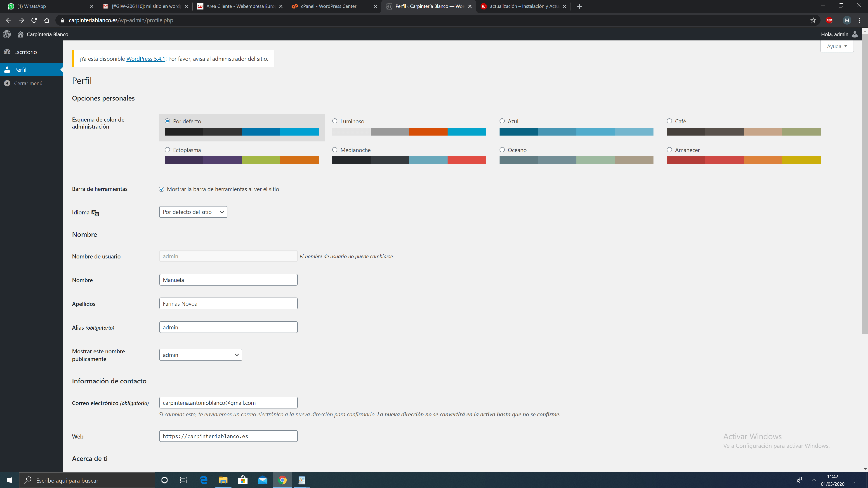Image resolution: width=868 pixels, height=488 pixels.
Task: Reload the page with refresh icon
Action: [x=34, y=20]
